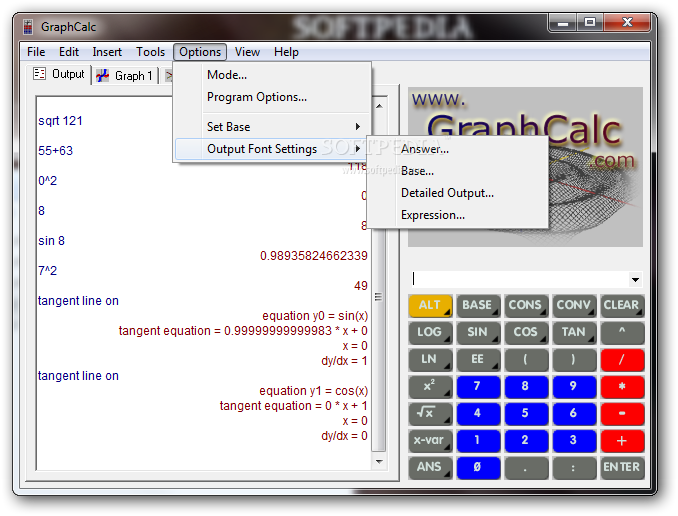Open the CONV conversions button
Viewport: 678px width, 516px height.
574,305
